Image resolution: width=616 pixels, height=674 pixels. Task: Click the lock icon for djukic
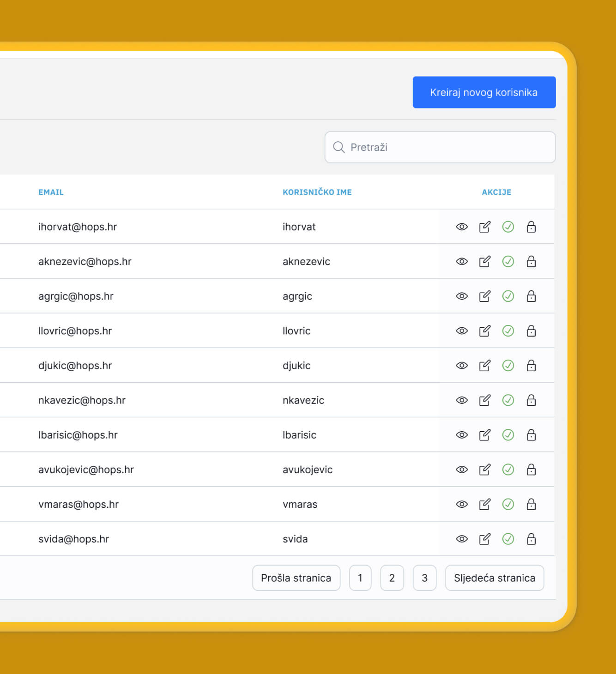click(531, 366)
